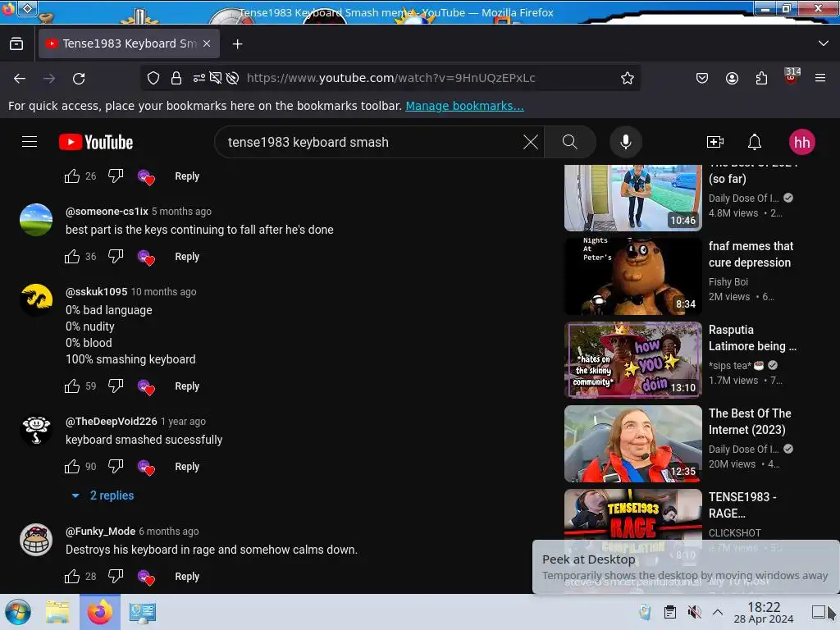The height and width of the screenshot is (630, 840).
Task: Like the @Funky_Mode comment
Action: pos(72,577)
